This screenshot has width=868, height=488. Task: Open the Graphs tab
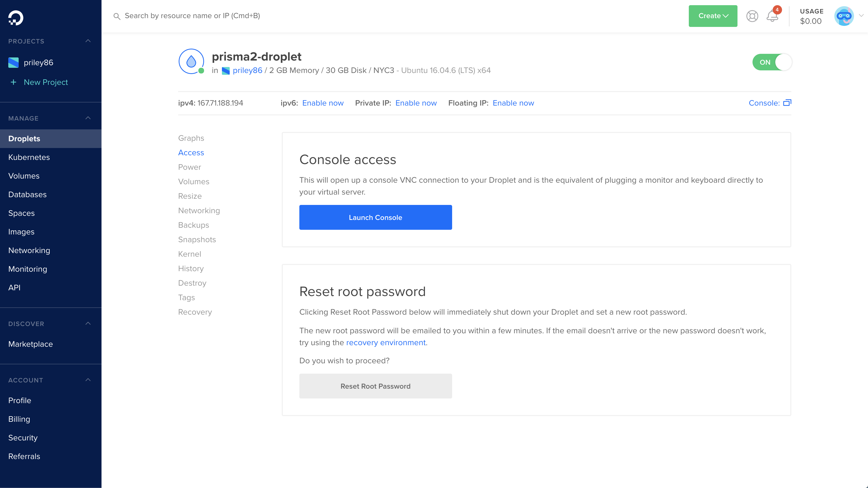(191, 138)
